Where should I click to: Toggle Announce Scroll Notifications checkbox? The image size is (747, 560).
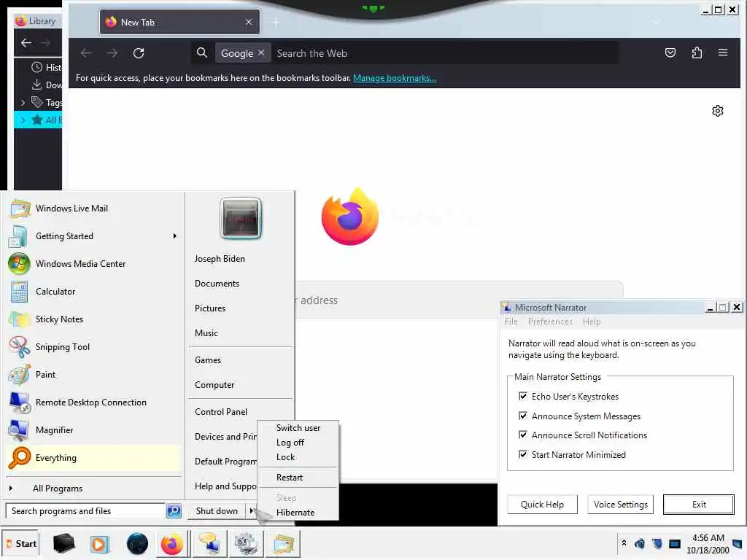click(x=522, y=435)
